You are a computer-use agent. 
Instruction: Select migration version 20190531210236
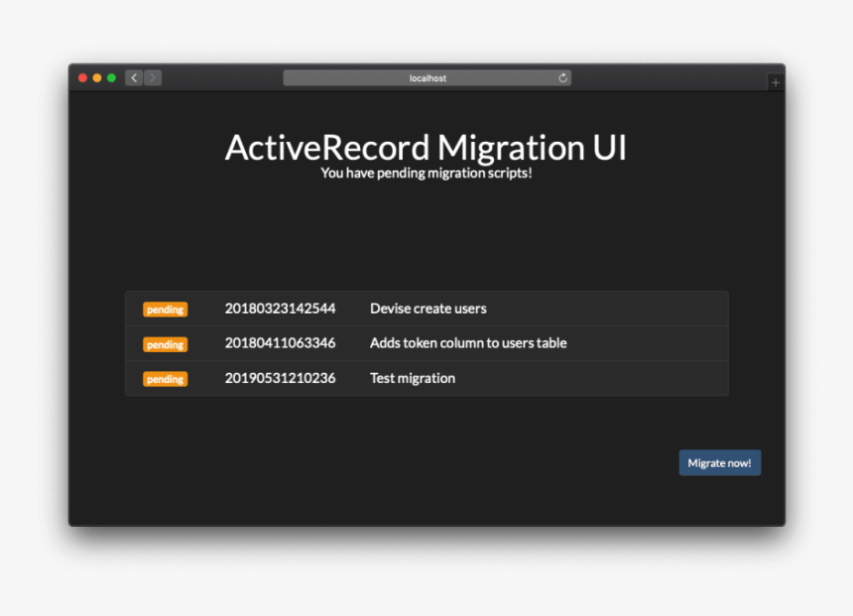coord(280,378)
